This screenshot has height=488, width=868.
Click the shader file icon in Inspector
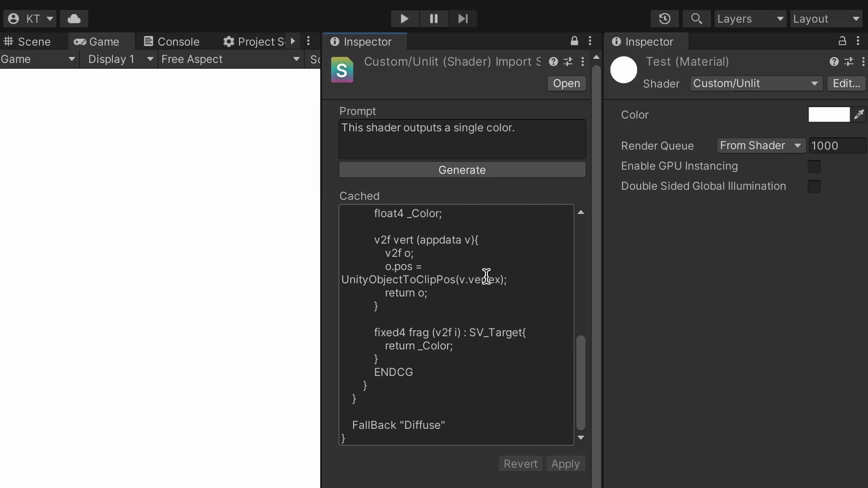pyautogui.click(x=343, y=70)
